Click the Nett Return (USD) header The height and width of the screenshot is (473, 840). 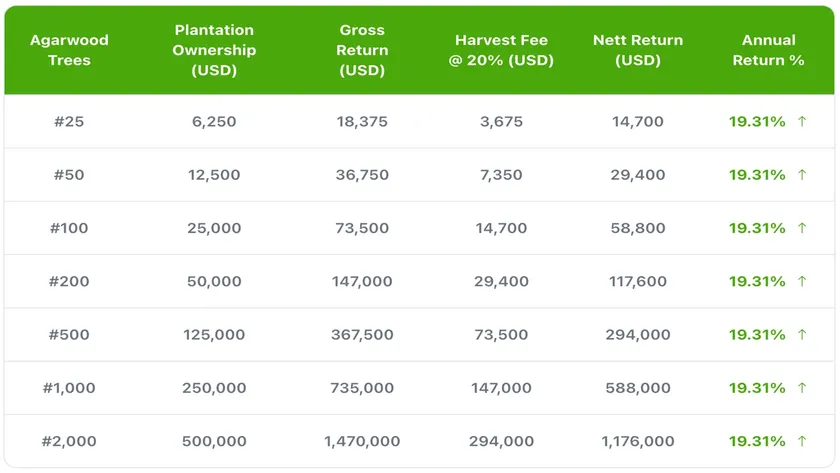click(x=638, y=50)
